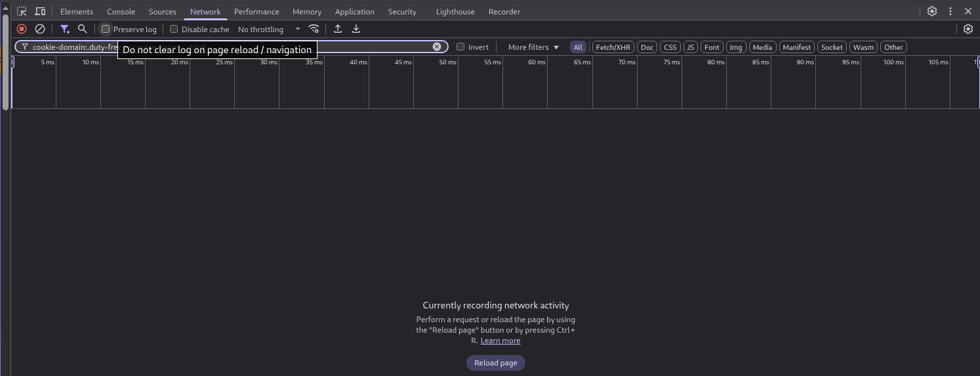This screenshot has height=376, width=980.
Task: Enable Preserve log checkbox
Action: pyautogui.click(x=106, y=29)
